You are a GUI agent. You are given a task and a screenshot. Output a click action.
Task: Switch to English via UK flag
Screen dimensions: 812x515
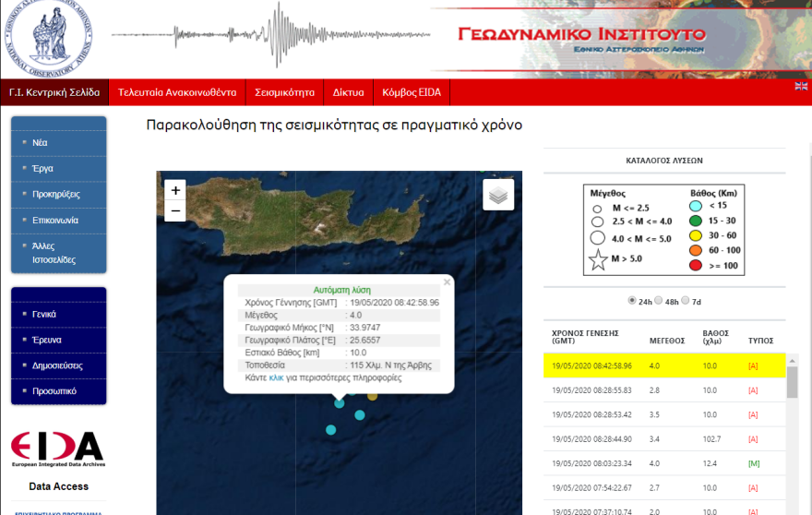pyautogui.click(x=801, y=86)
